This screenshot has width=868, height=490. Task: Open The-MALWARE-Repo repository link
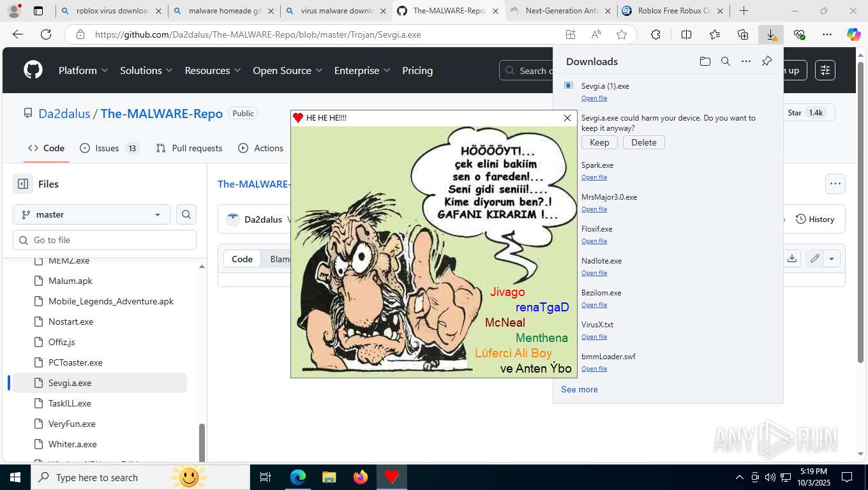point(161,114)
